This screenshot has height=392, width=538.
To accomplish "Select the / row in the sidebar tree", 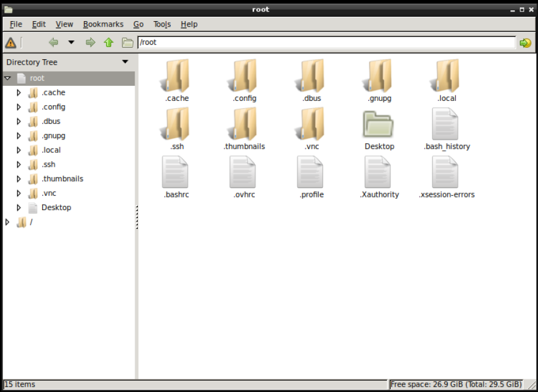I will click(69, 222).
